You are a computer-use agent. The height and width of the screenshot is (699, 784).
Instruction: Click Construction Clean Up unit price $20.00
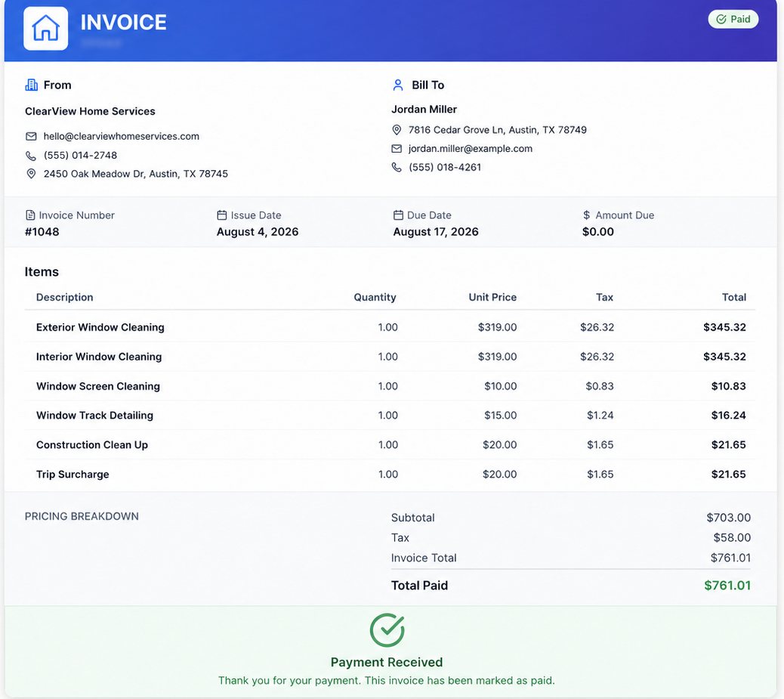(x=499, y=445)
